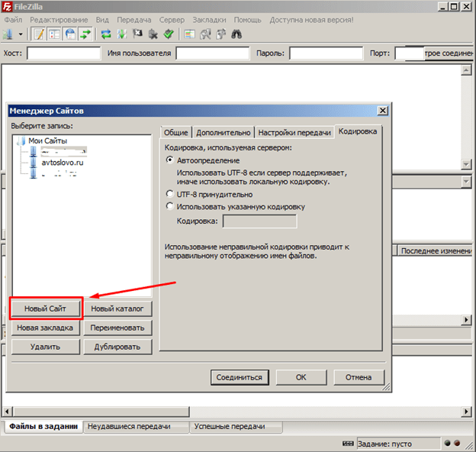Click the green checkmark reconnect icon
This screenshot has height=452, width=476.
(x=169, y=34)
